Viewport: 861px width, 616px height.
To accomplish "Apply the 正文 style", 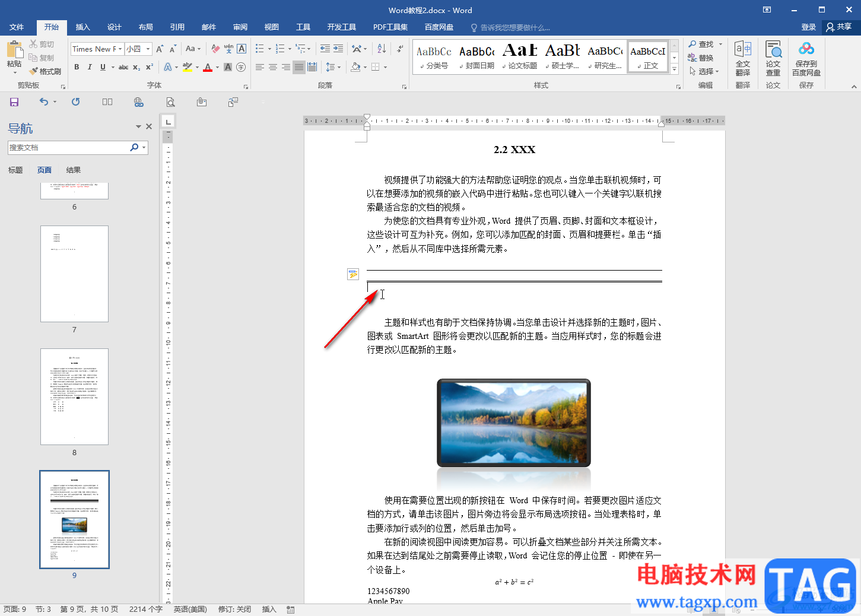I will pos(648,58).
